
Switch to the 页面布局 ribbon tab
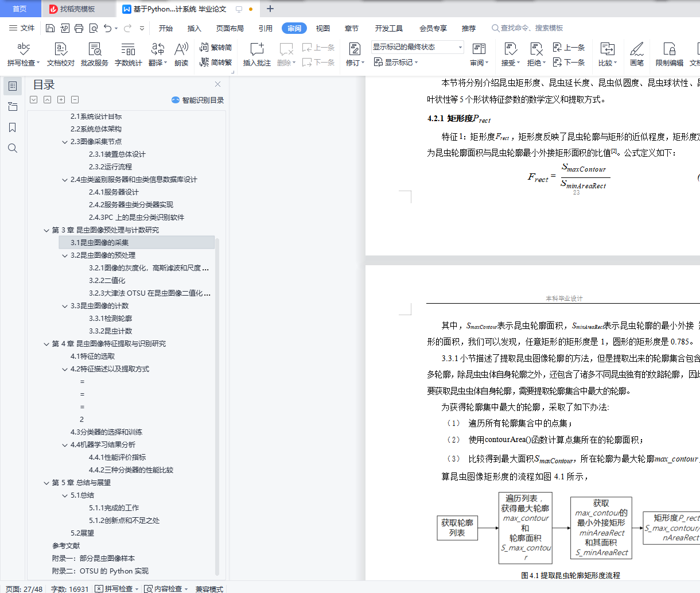[x=230, y=28]
